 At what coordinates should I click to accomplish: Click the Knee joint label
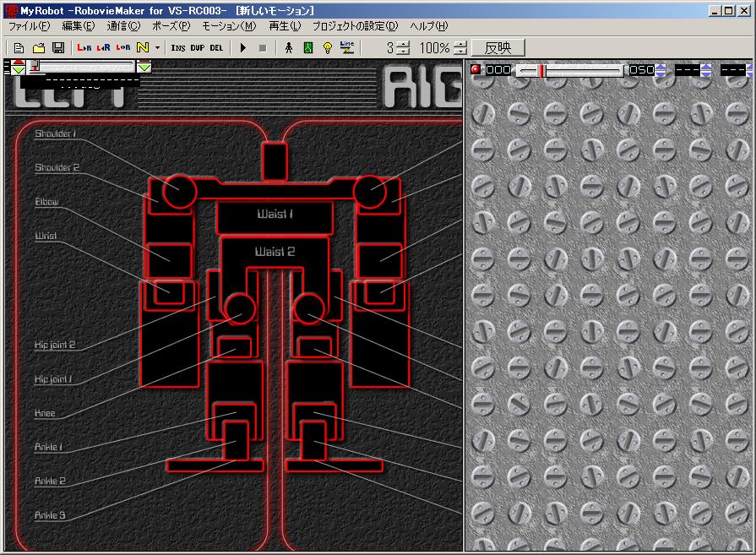pos(45,413)
